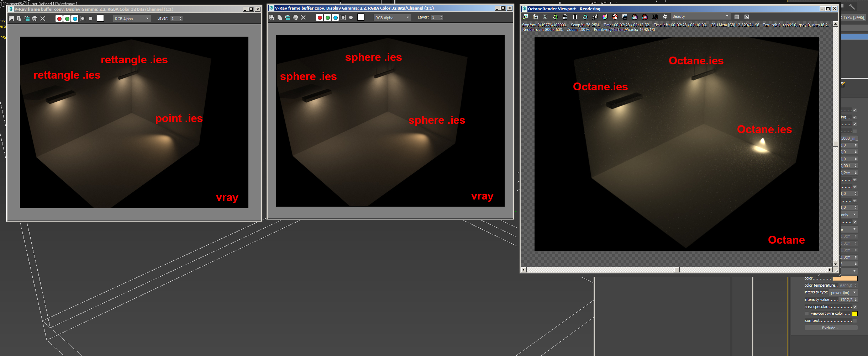Copy image in middle V-Ray frame buffer
The width and height of the screenshot is (868, 356).
click(280, 17)
